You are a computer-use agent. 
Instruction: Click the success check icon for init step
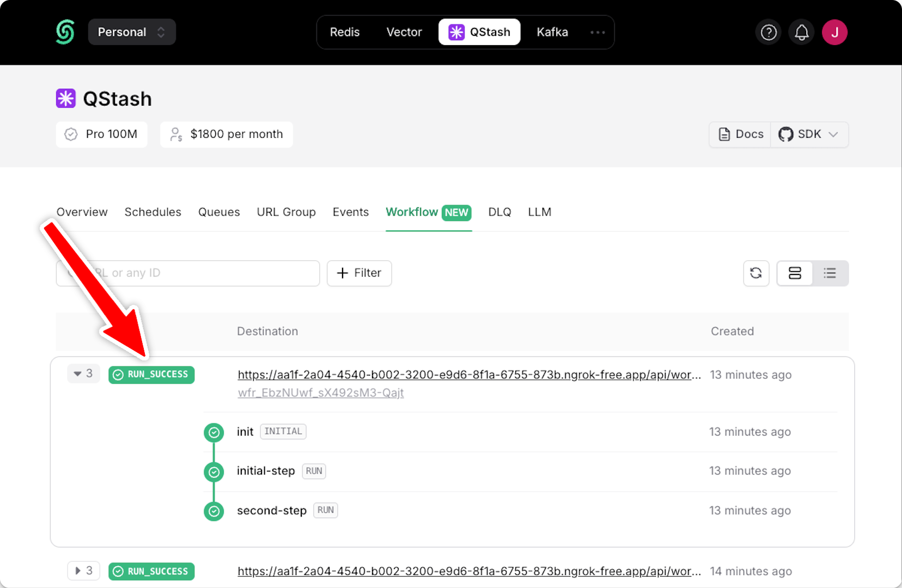coord(214,432)
